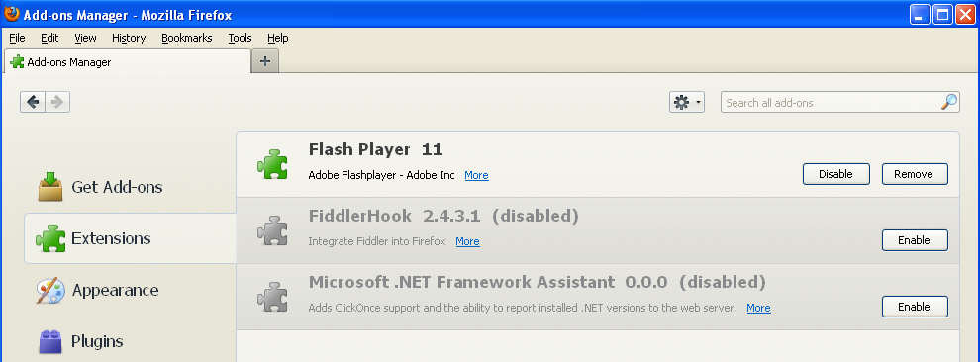980x362 pixels.
Task: Open the Plugins category
Action: pyautogui.click(x=80, y=341)
